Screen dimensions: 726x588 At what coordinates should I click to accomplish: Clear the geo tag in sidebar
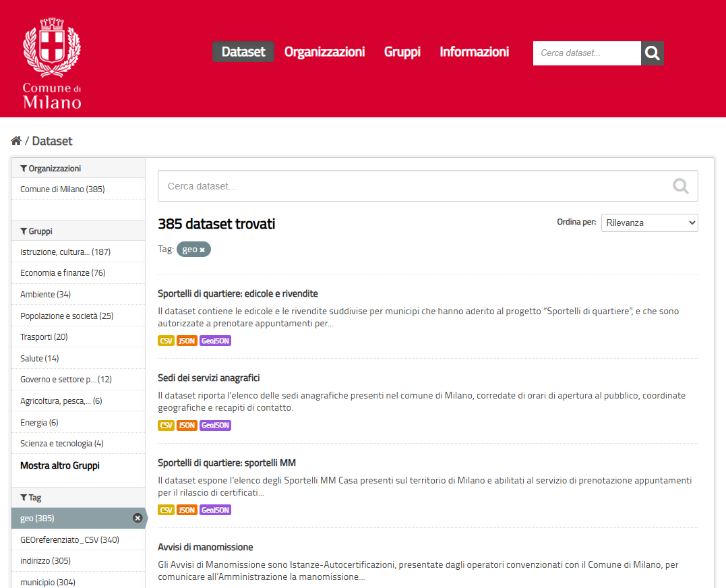(138, 518)
